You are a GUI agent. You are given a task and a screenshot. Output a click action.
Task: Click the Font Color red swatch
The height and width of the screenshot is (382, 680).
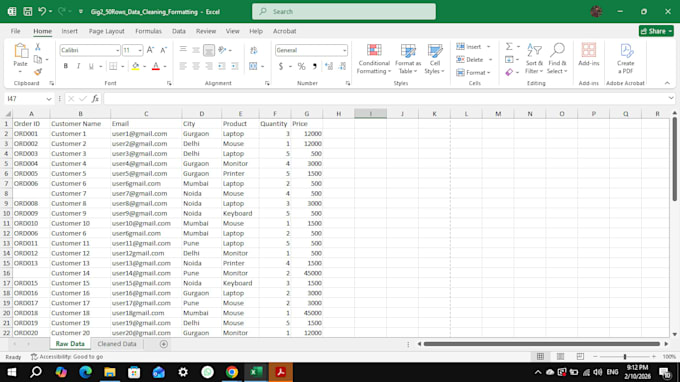[x=156, y=66]
